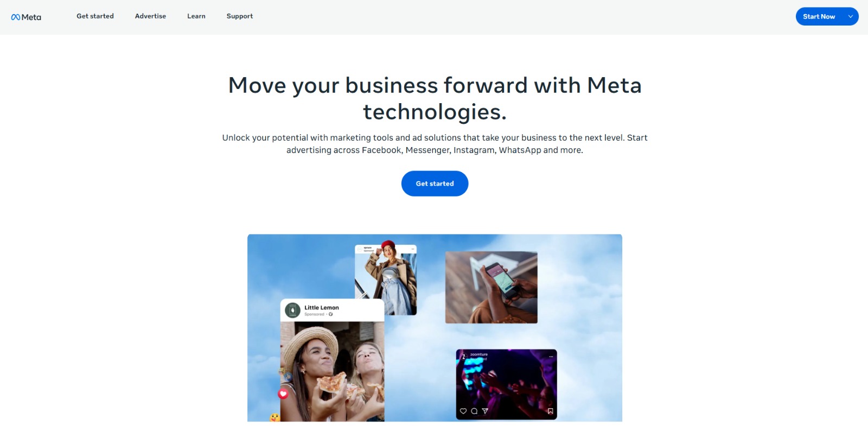The image size is (868, 431).
Task: Click the fashion model ad thumbnail
Action: pyautogui.click(x=386, y=280)
